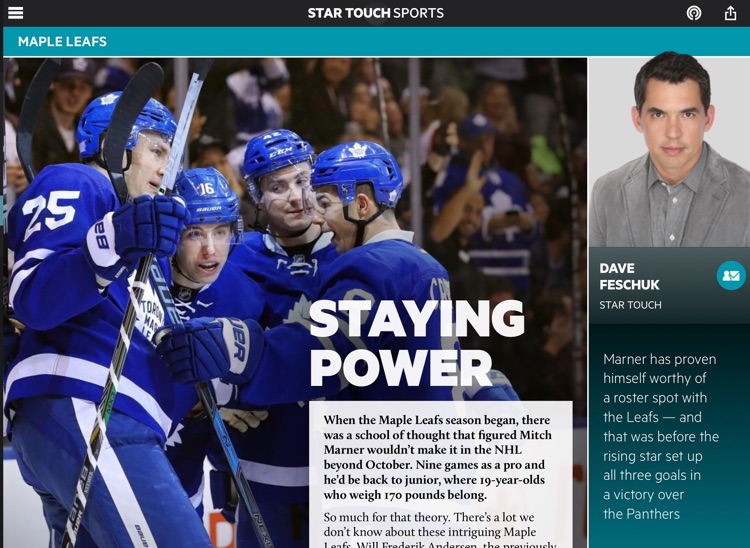Select the Staying Power headline
The width and height of the screenshot is (750, 548).
[417, 343]
